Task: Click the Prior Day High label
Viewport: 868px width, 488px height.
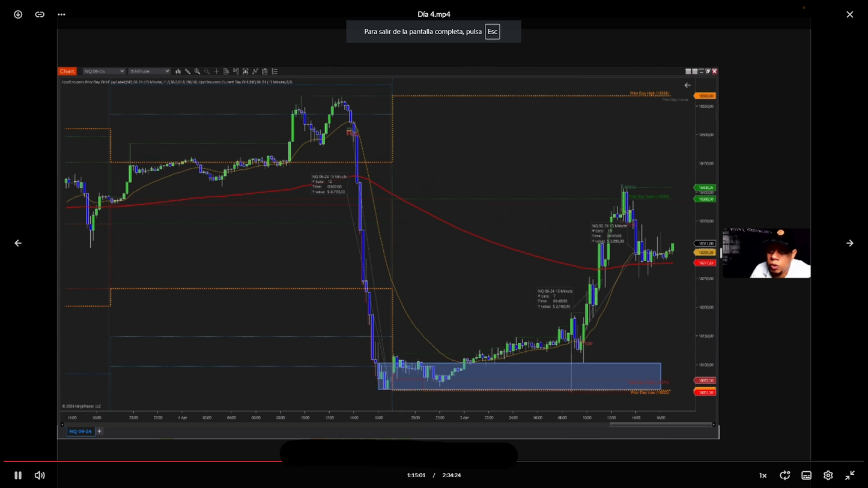Action: coord(649,94)
